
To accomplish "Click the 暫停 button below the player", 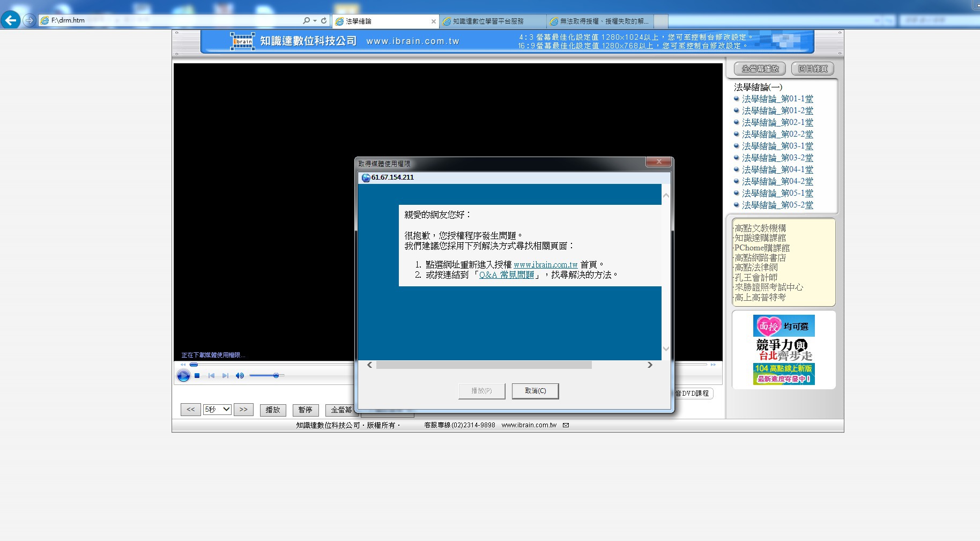I will [x=306, y=410].
